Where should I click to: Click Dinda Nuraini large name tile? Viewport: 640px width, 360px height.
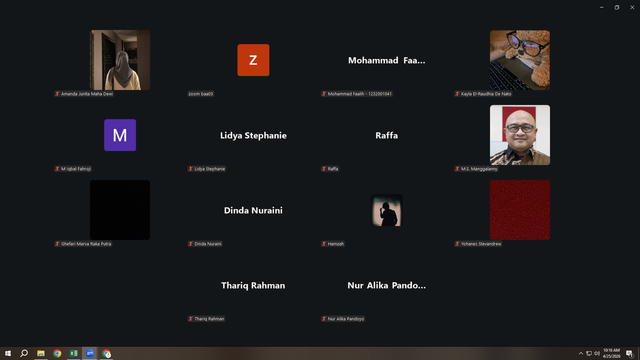pyautogui.click(x=253, y=211)
